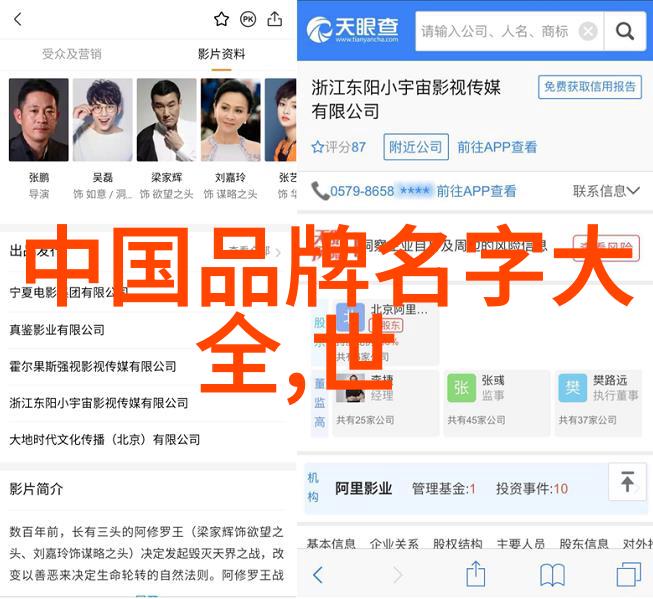Tap the share icon in the movie header
Image resolution: width=653 pixels, height=599 pixels.
click(x=274, y=19)
